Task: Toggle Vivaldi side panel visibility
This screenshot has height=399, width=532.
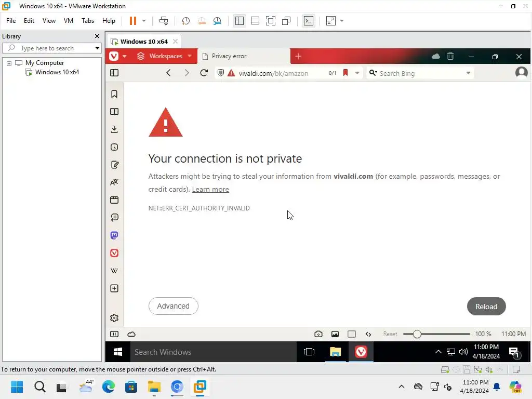Action: coord(114,73)
